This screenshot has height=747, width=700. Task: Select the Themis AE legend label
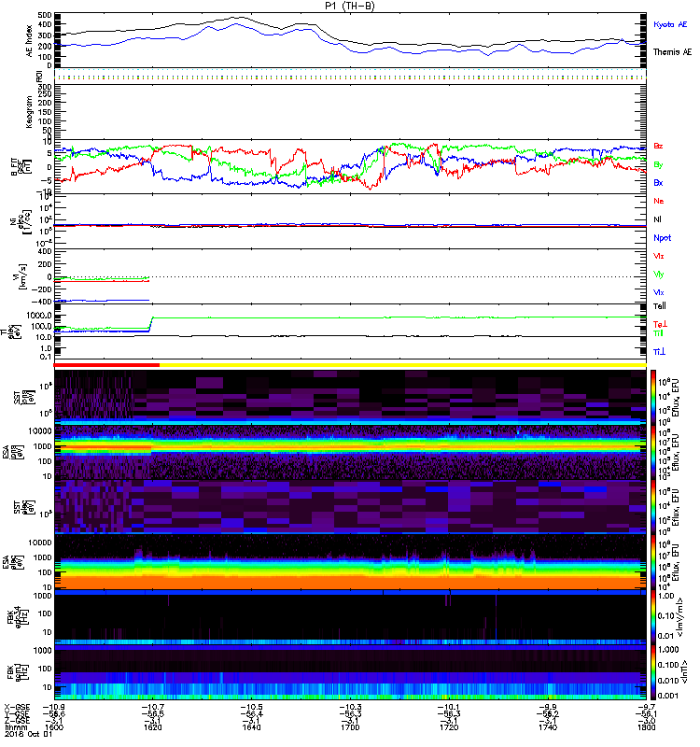pos(672,52)
